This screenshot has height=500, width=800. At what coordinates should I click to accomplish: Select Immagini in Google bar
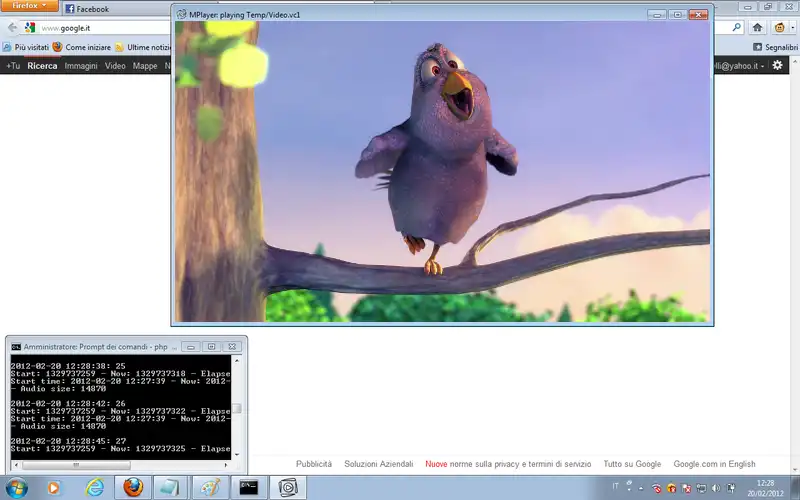click(81, 66)
